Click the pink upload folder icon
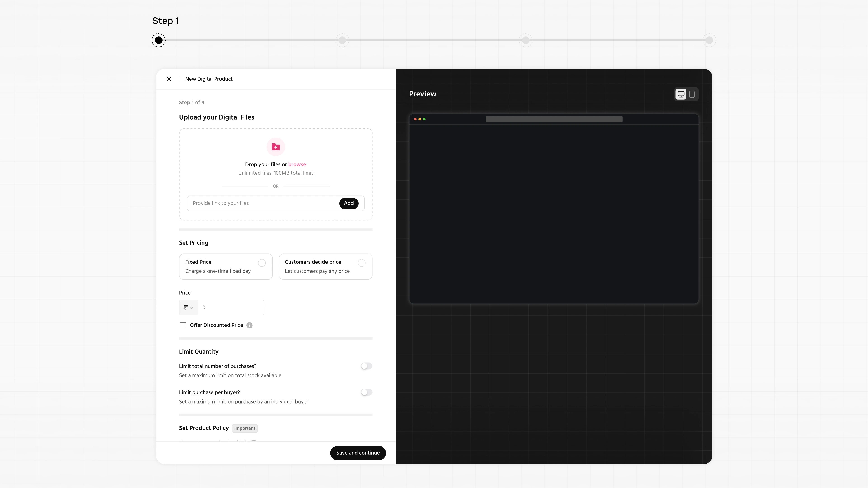The height and width of the screenshot is (488, 868). coord(276,147)
